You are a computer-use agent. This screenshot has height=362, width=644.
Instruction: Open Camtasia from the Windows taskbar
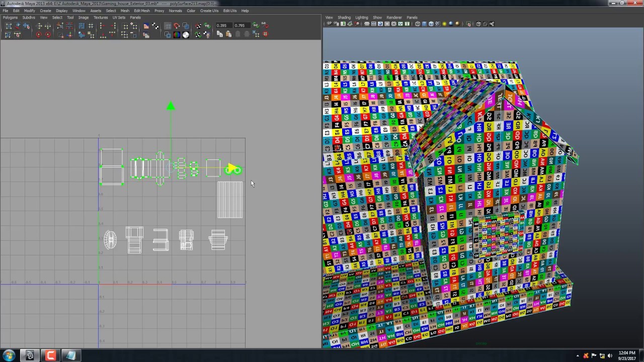tap(50, 355)
